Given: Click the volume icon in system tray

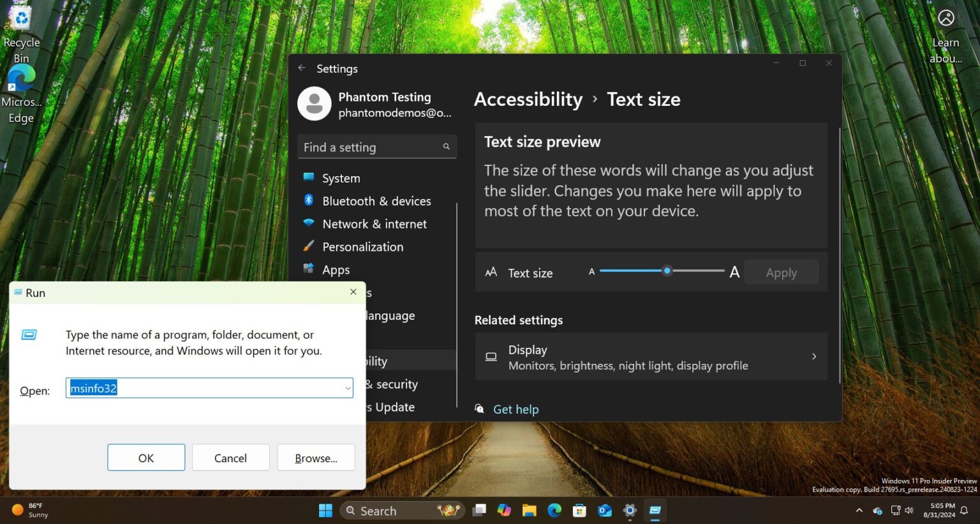Looking at the screenshot, I should [x=909, y=510].
